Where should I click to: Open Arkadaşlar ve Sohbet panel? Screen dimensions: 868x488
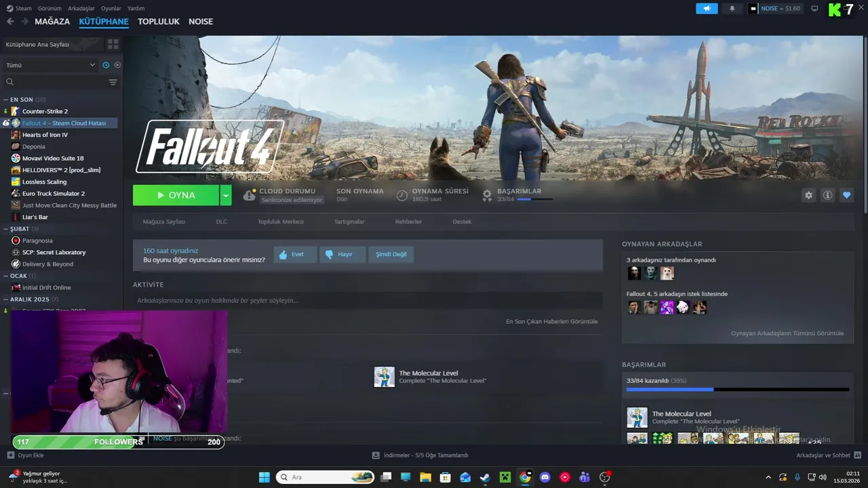[829, 455]
